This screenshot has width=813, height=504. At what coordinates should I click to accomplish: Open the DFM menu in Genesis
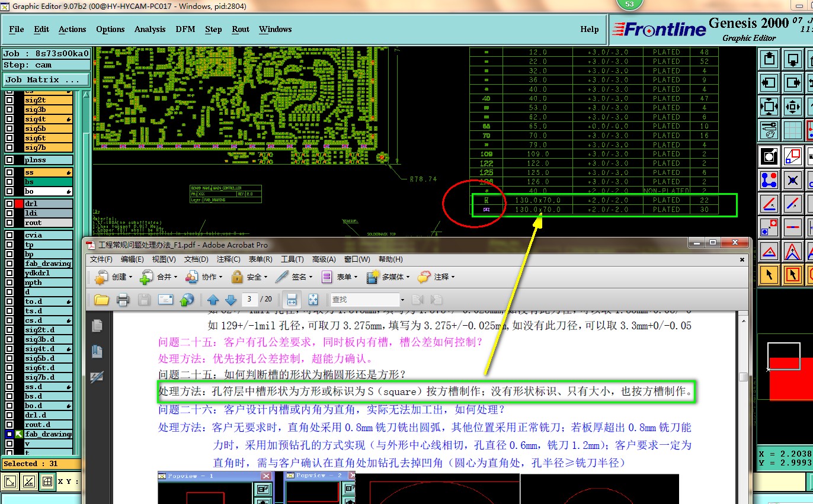[185, 29]
